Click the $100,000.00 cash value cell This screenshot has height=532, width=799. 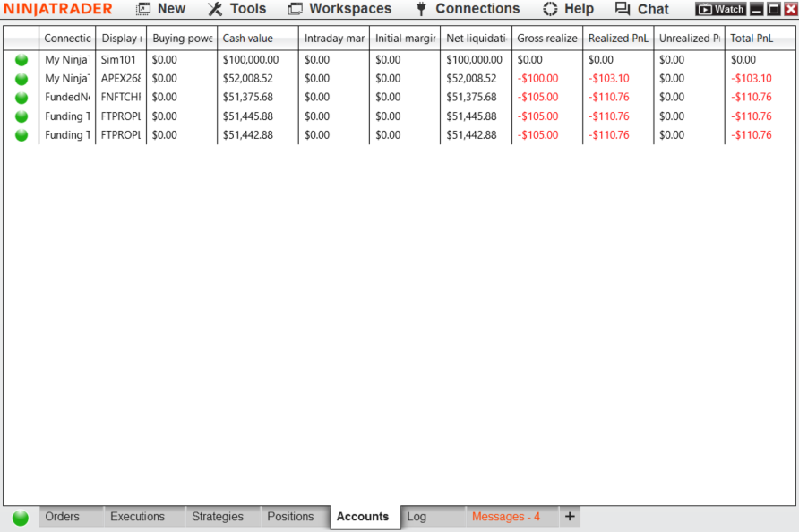tap(258, 60)
